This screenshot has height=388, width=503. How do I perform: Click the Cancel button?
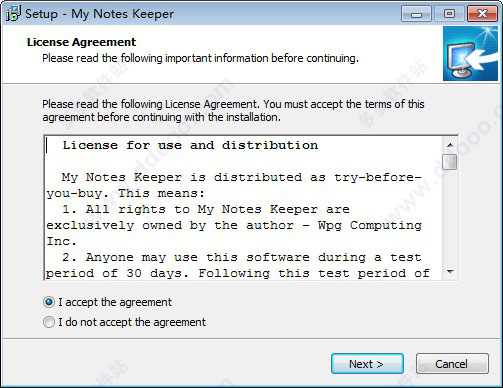452,364
